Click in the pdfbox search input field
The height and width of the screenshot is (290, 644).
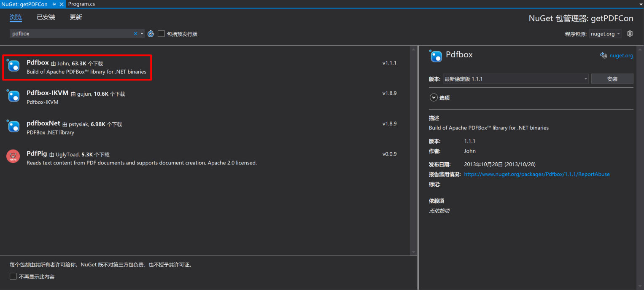[72, 34]
